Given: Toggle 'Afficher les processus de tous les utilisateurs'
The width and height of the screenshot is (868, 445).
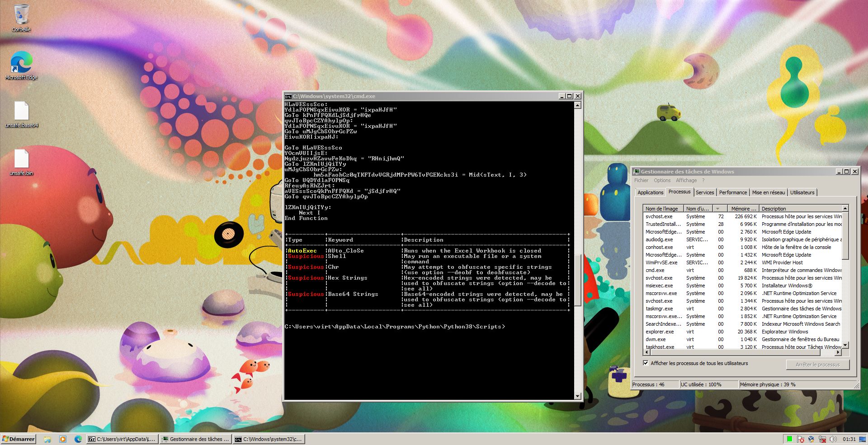Looking at the screenshot, I should pos(646,363).
